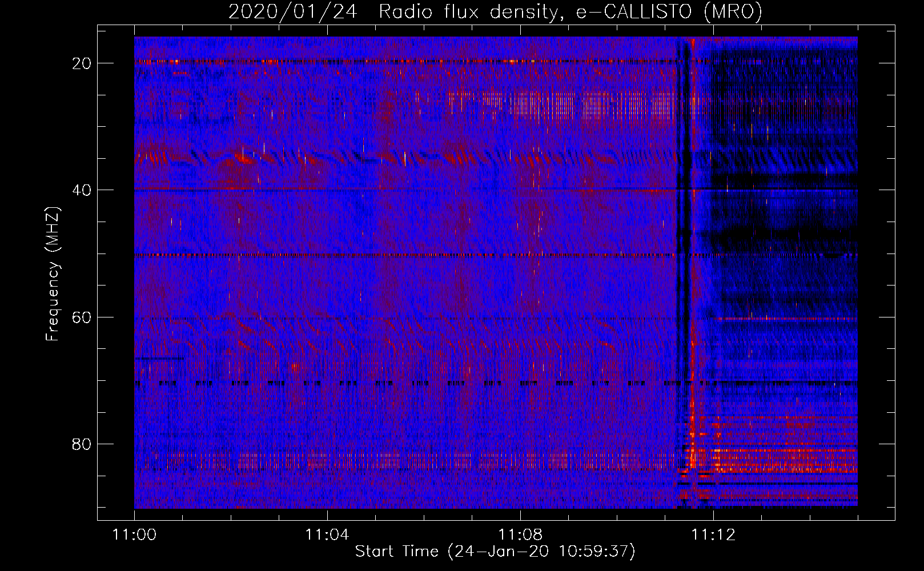
Task: Click the '20' frequency tick label
Action: pyautogui.click(x=82, y=63)
